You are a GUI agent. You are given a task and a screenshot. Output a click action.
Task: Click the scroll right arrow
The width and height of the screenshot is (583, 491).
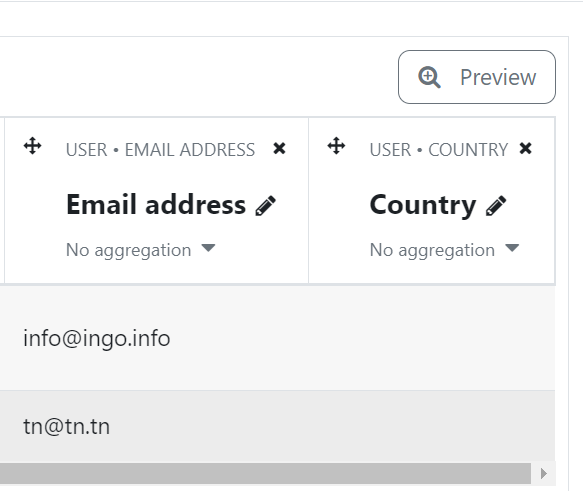[544, 474]
